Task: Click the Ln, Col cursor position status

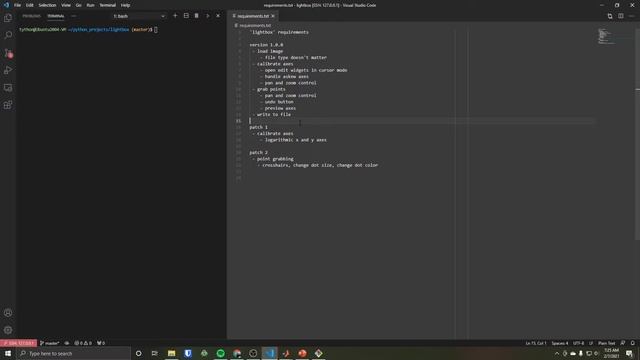Action: [x=536, y=343]
